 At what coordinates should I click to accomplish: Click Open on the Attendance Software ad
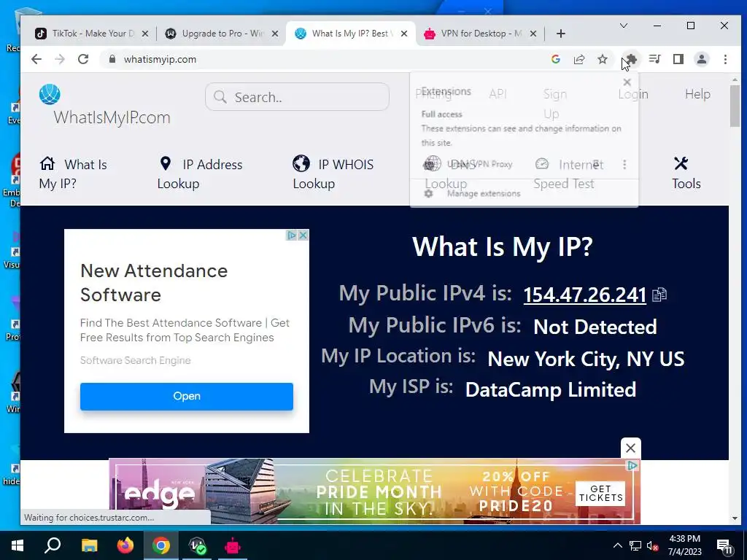click(186, 396)
